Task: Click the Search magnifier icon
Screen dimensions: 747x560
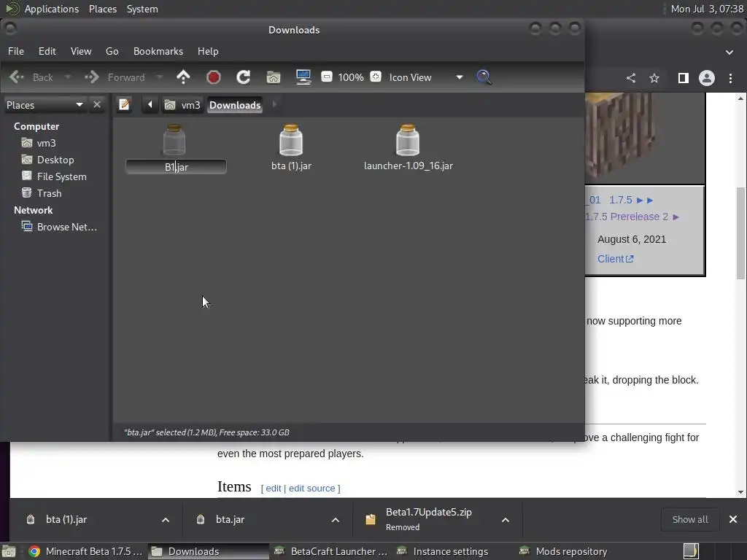Action: coord(484,77)
